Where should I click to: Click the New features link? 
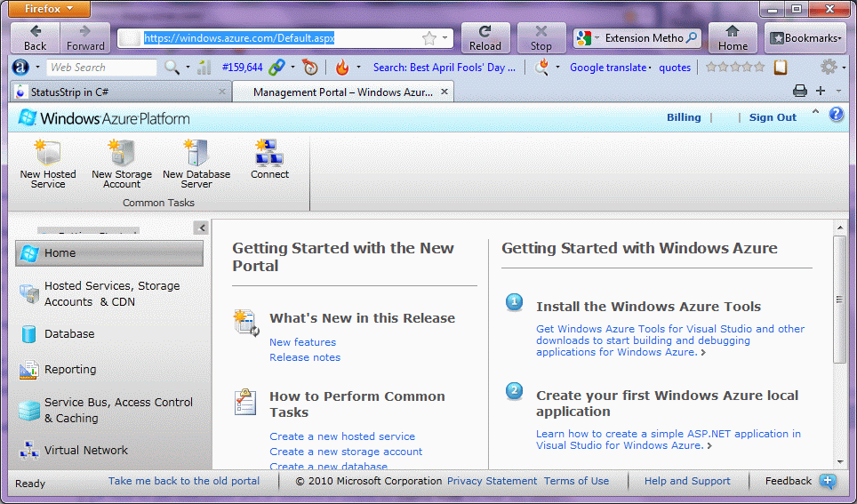[x=302, y=342]
